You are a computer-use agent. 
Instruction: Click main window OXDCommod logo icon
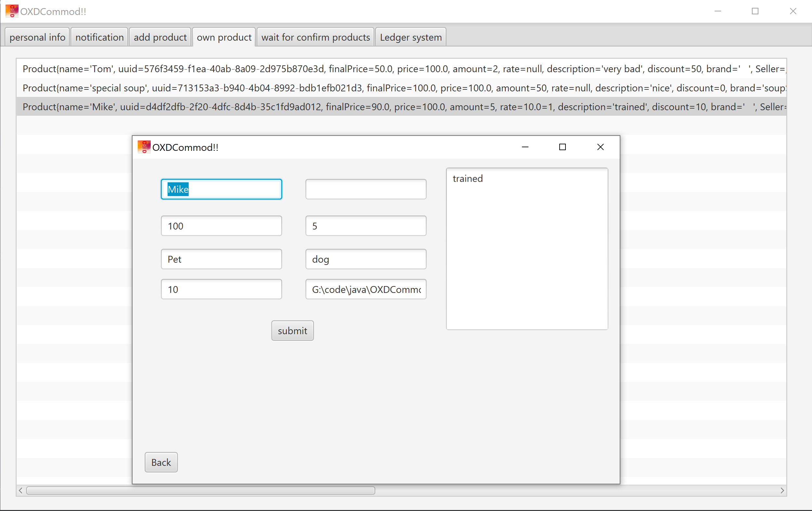click(x=12, y=11)
